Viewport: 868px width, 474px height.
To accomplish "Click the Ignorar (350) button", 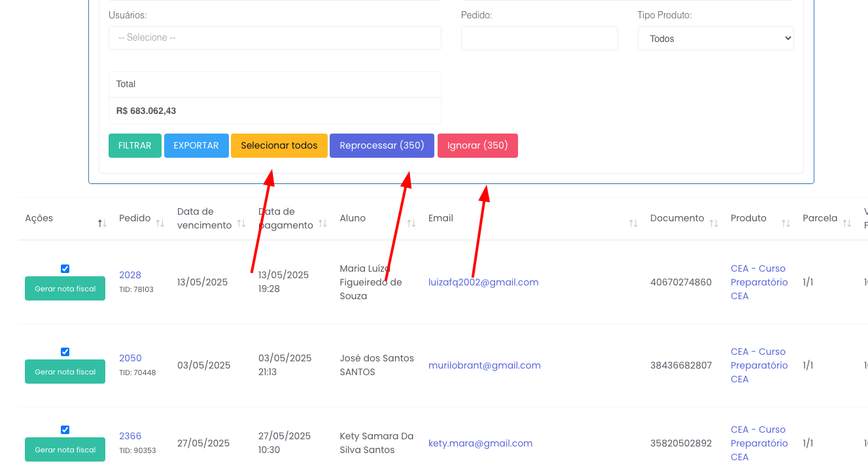I will 477,146.
